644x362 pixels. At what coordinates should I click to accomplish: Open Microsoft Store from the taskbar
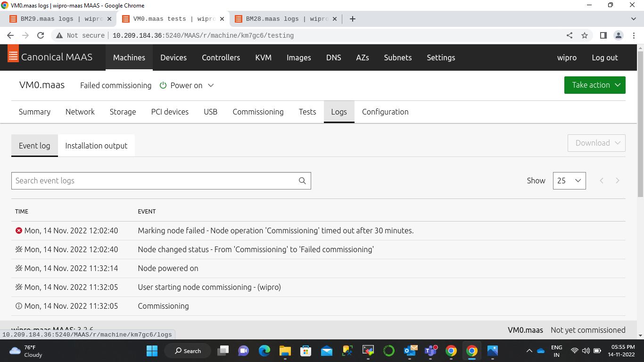306,351
